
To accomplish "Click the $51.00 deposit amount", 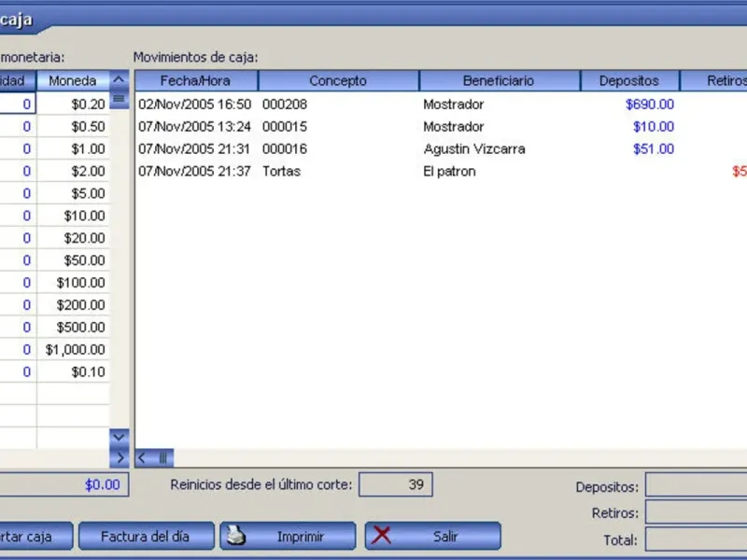I will click(x=653, y=149).
